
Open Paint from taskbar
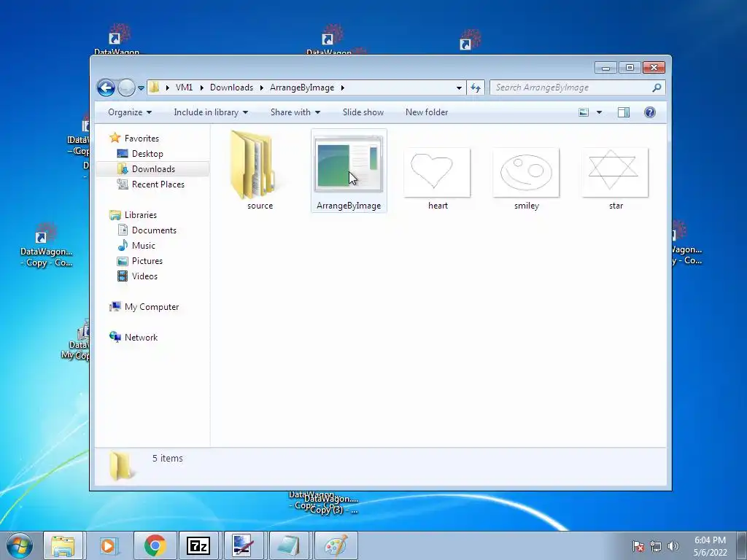336,545
